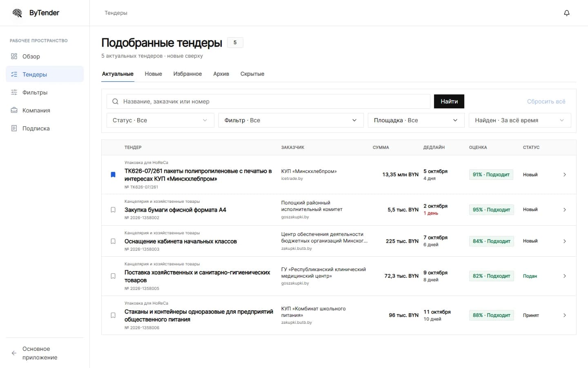Open Найден · За всё время dropdown
Screen dimensions: 588x368
520,120
